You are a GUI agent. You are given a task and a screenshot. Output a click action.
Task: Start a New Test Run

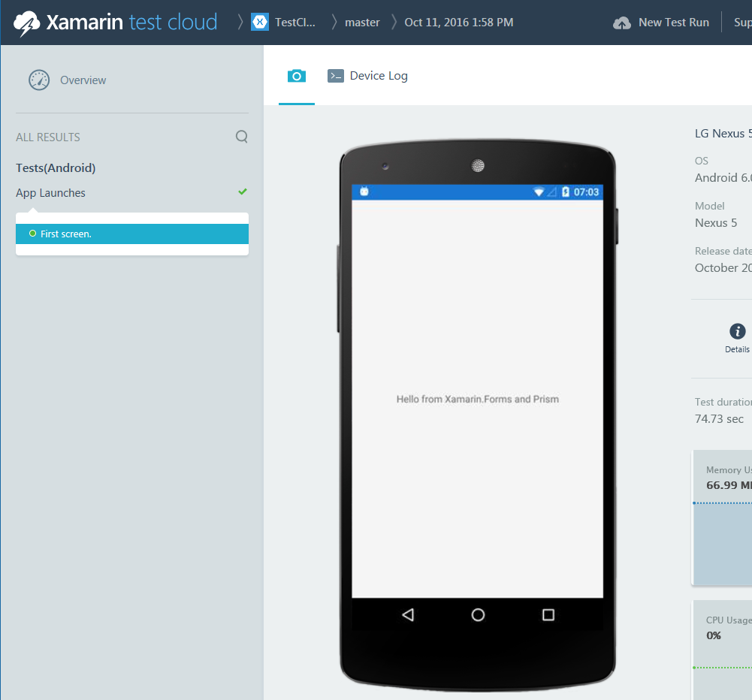click(x=673, y=23)
